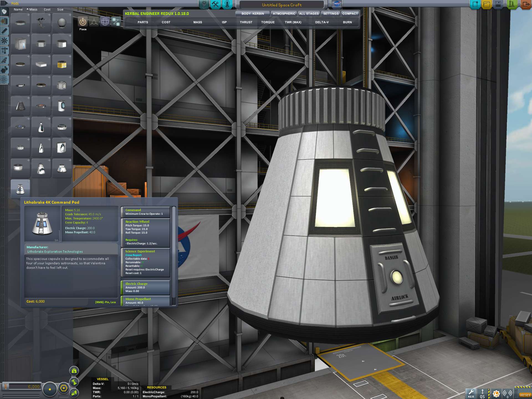Click plus on the sphere probe core thumbnail
This screenshot has width=532, height=399.
70,15
